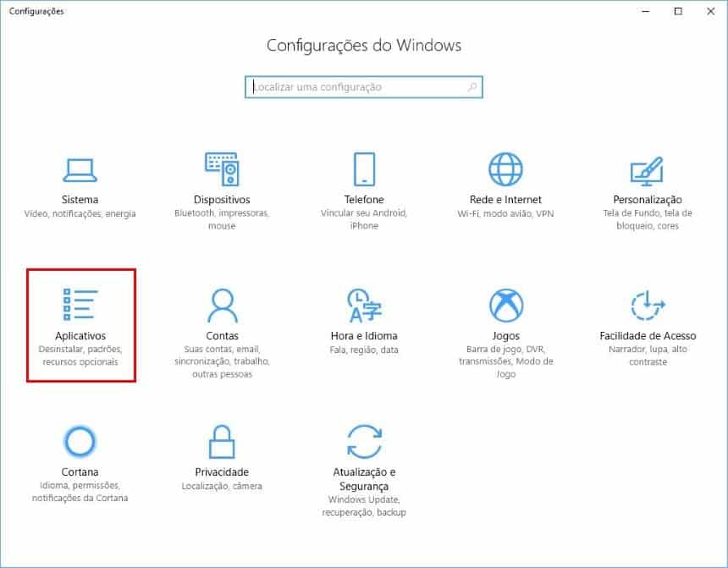
Task: Focus the 'Localizar uma configuração' search field
Action: click(x=356, y=87)
